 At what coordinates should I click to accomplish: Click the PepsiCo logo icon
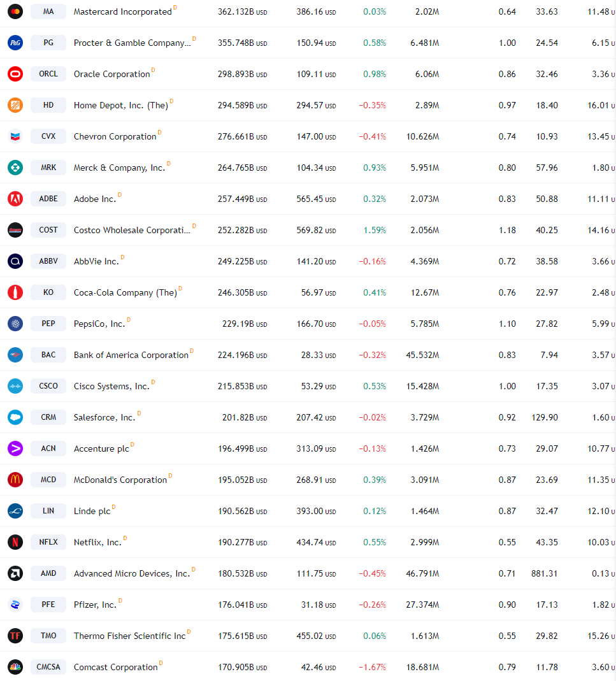[x=15, y=324]
